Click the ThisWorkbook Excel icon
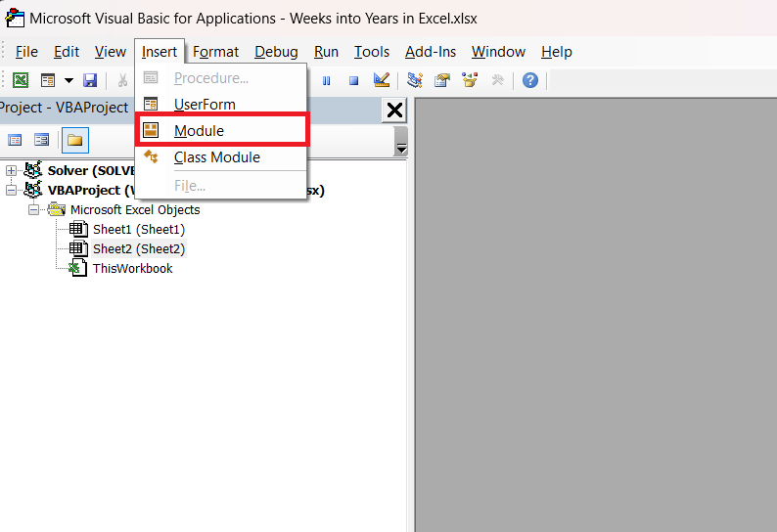This screenshot has width=777, height=532. coord(77,269)
